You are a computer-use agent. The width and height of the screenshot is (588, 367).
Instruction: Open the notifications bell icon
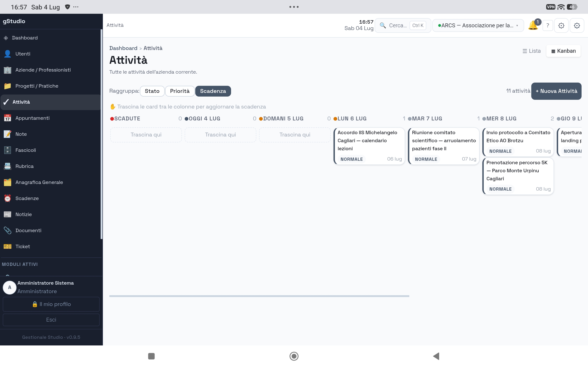pyautogui.click(x=533, y=25)
